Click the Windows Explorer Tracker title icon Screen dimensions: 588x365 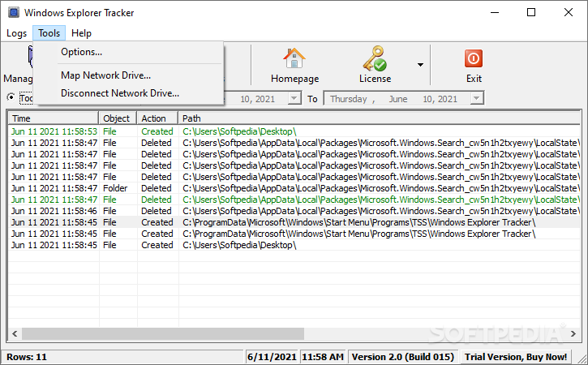[x=14, y=12]
